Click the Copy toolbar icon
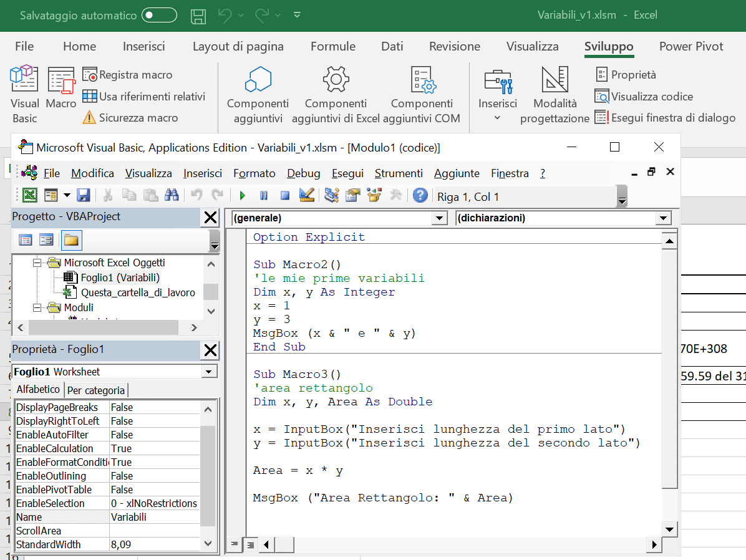Image resolution: width=746 pixels, height=560 pixels. pyautogui.click(x=129, y=195)
